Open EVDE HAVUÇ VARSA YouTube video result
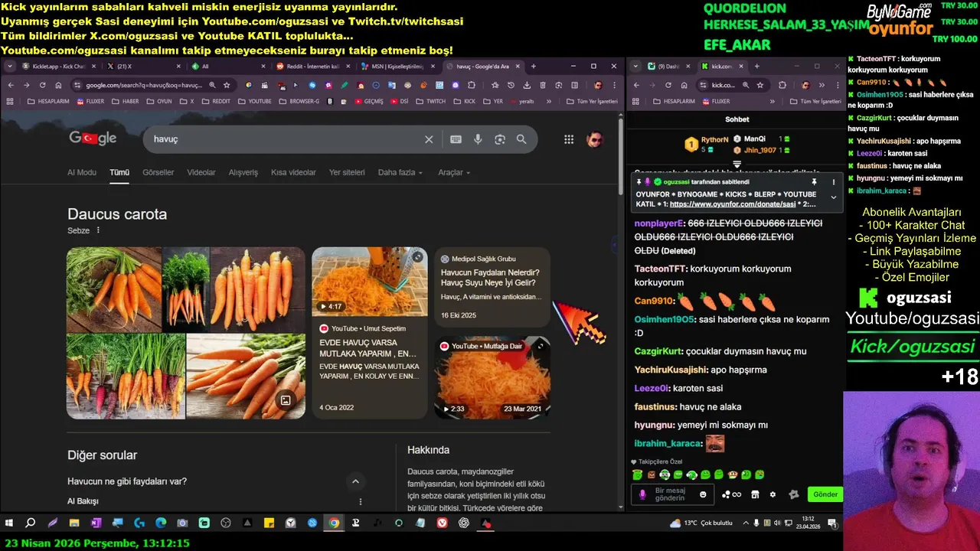Viewport: 980px width, 551px height. coord(370,332)
